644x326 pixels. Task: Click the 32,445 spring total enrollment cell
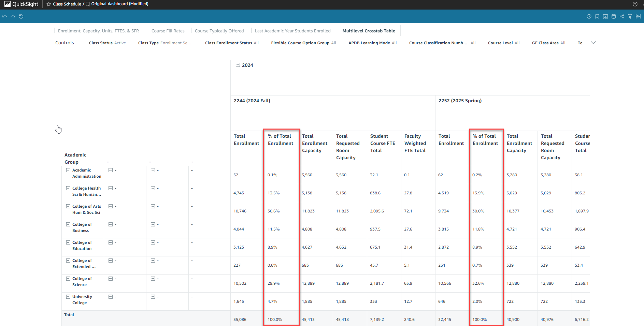[x=445, y=320]
